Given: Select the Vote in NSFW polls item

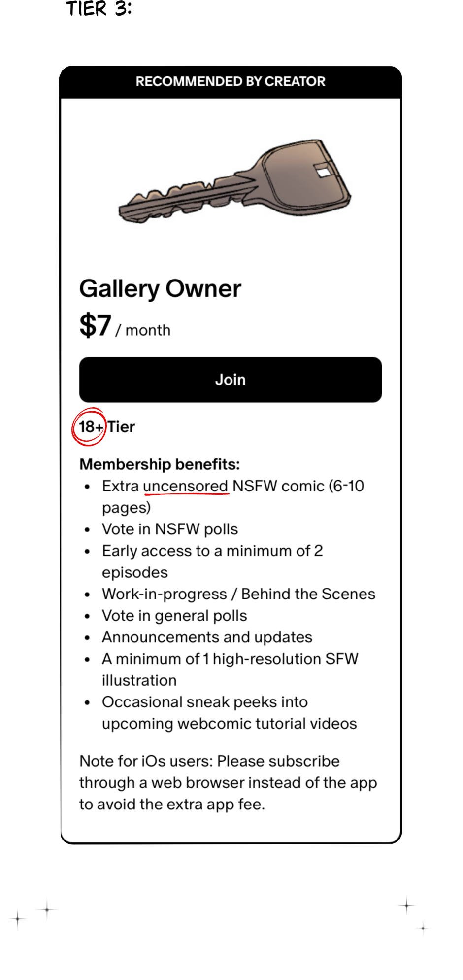Looking at the screenshot, I should point(169,529).
